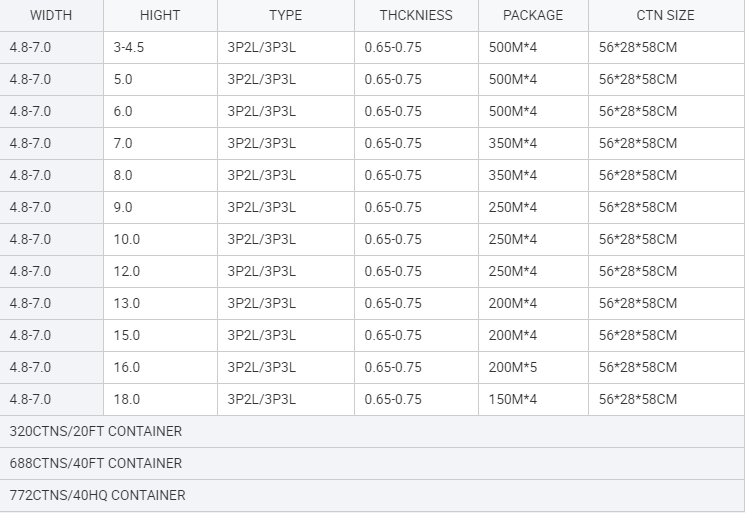
Task: Click the 150M*4 package cell
Action: coord(533,399)
